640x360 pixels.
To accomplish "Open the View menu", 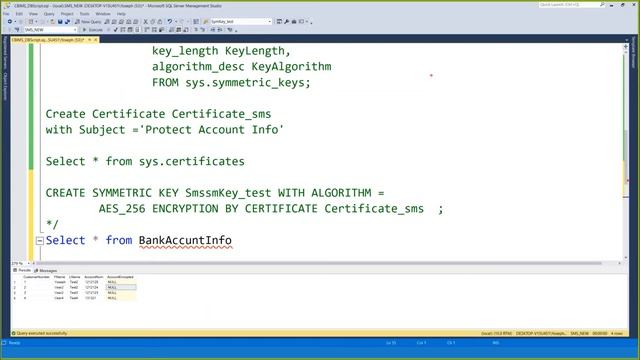I will tap(33, 14).
